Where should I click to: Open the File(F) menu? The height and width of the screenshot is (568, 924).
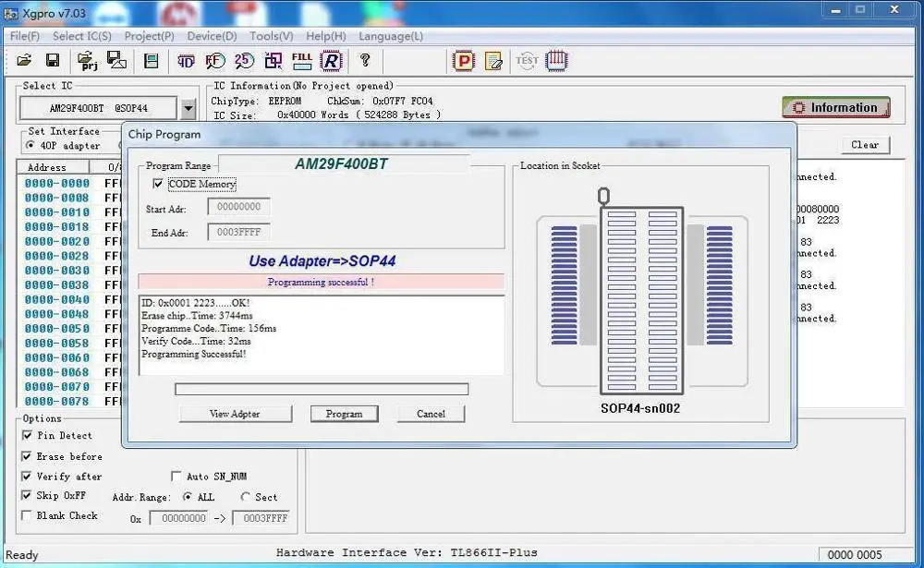[25, 37]
